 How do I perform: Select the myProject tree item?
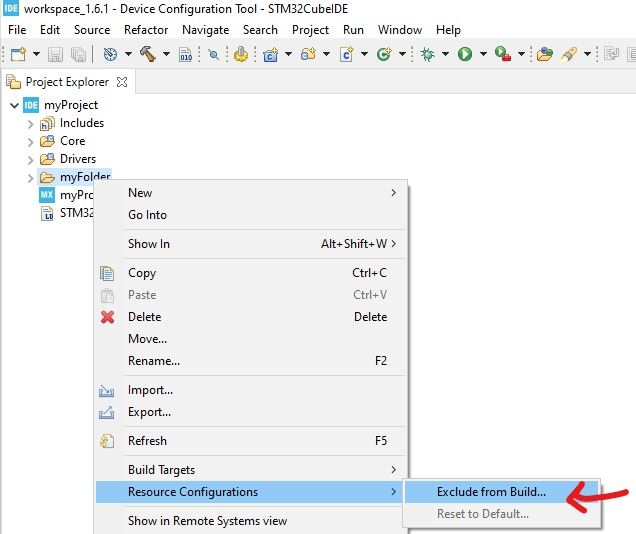[x=71, y=105]
